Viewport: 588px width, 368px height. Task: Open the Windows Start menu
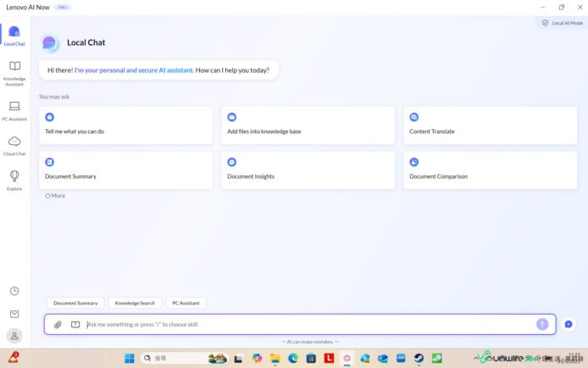point(130,358)
